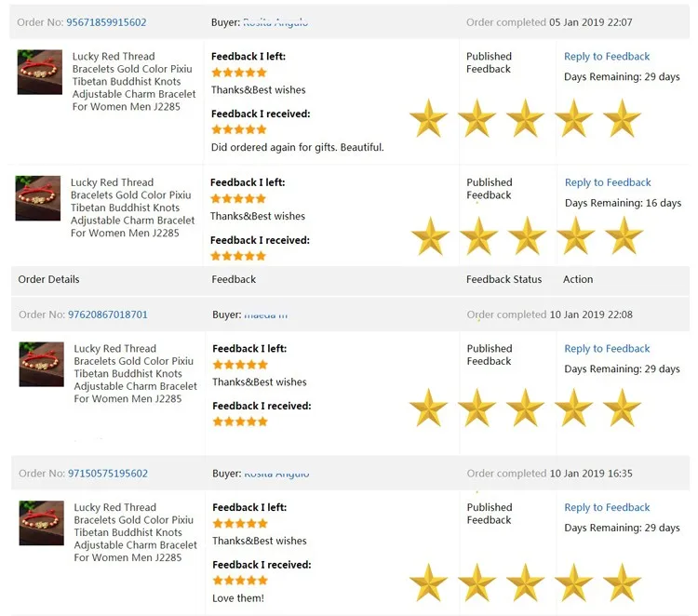This screenshot has height=616, width=698.
Task: Click first large gold star in top row
Action: click(x=429, y=119)
